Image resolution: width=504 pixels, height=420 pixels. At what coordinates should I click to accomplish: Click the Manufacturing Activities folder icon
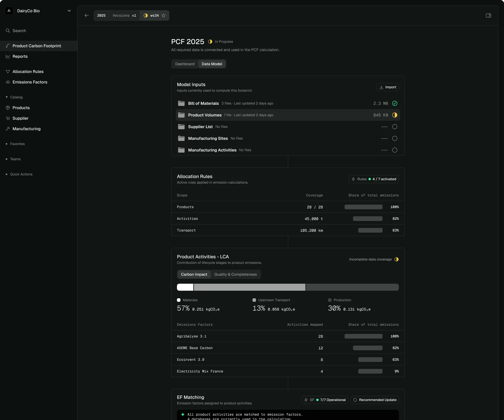point(181,150)
